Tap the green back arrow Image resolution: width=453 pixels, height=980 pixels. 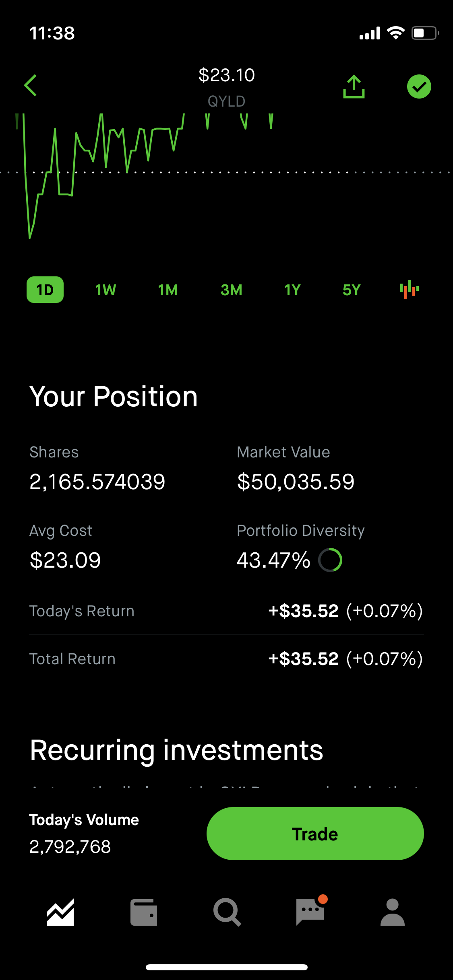[31, 85]
